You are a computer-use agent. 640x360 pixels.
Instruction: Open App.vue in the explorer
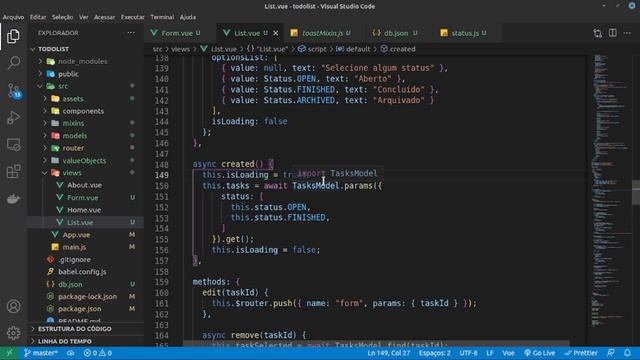pyautogui.click(x=86, y=235)
